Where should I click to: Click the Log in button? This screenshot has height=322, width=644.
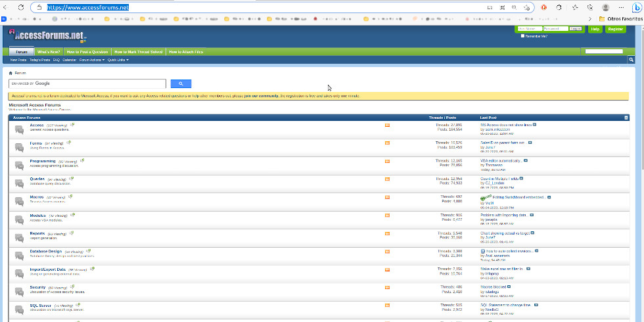tap(576, 29)
